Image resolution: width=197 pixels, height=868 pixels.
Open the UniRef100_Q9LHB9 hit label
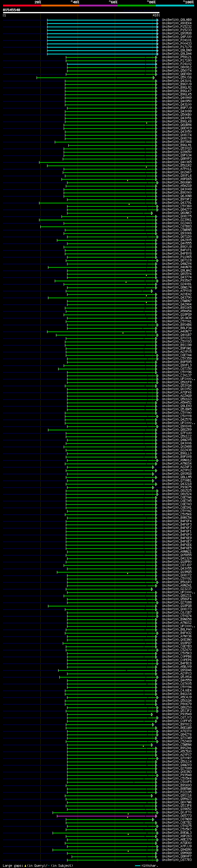pyautogui.click(x=177, y=20)
